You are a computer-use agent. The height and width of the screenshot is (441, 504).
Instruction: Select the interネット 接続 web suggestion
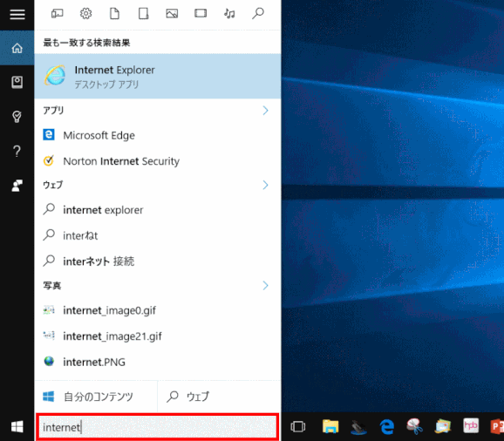click(158, 261)
